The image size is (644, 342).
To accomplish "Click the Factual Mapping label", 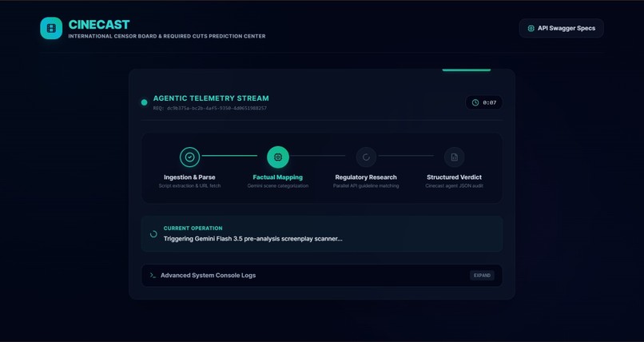I will pyautogui.click(x=278, y=177).
